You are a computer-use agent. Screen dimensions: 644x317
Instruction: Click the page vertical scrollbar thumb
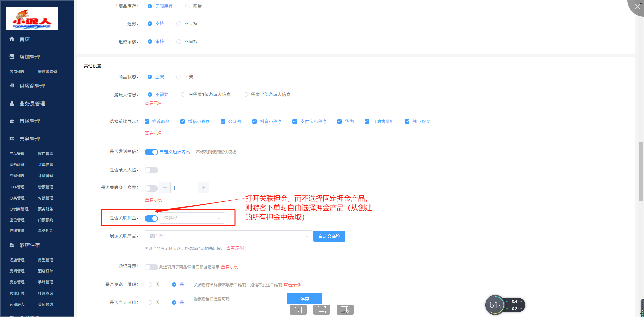(x=641, y=171)
